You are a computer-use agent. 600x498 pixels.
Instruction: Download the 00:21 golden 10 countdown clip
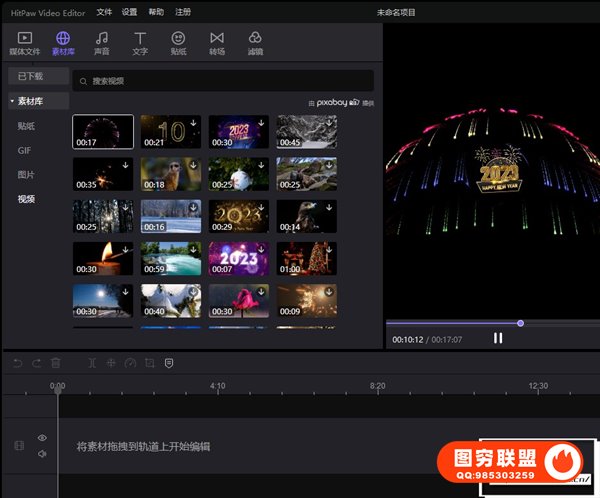192,122
